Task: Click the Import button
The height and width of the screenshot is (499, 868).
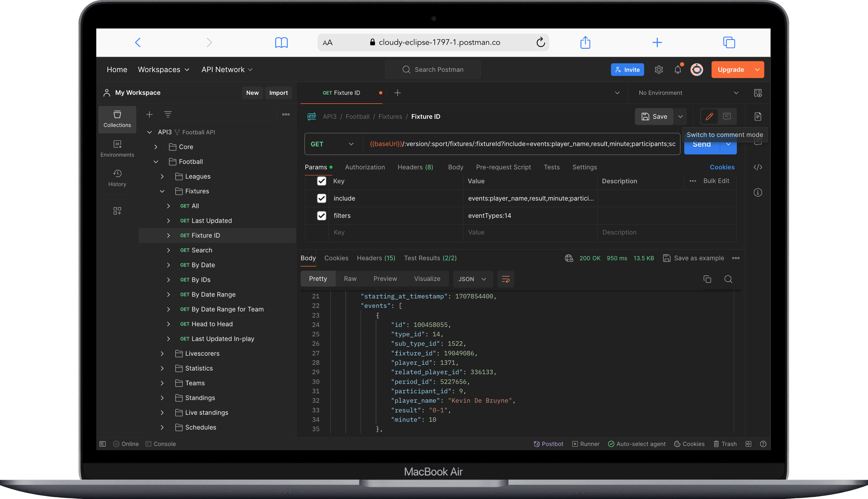Action: [x=278, y=93]
